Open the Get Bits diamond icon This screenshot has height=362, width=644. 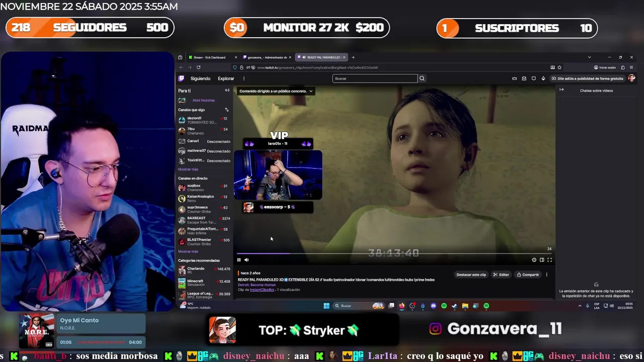click(x=543, y=78)
